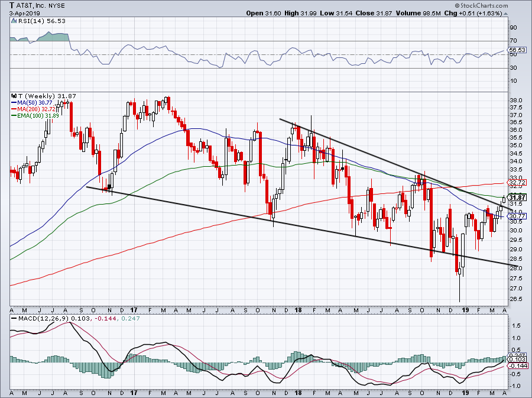Click the Chg +0.51 (+1.63%) value
This screenshot has height=398, width=532.
pyautogui.click(x=473, y=13)
